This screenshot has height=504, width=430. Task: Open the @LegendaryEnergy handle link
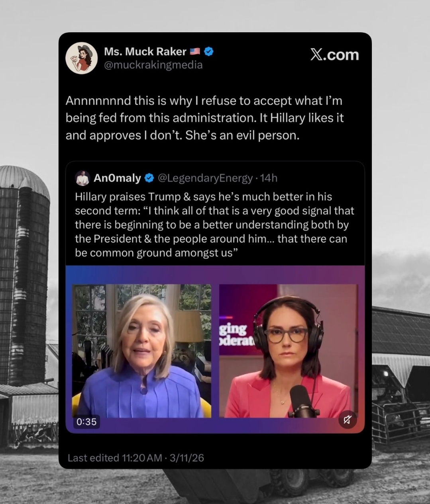click(x=205, y=178)
